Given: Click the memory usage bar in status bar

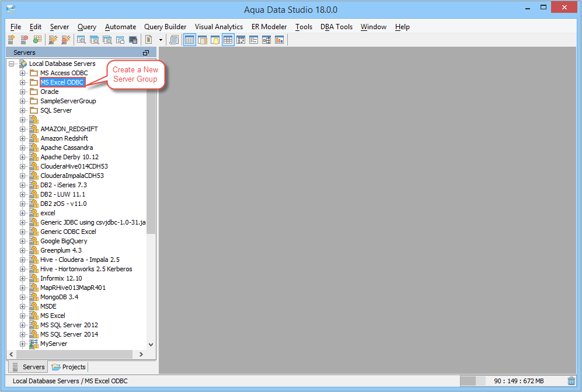Looking at the screenshot, I should 472,381.
